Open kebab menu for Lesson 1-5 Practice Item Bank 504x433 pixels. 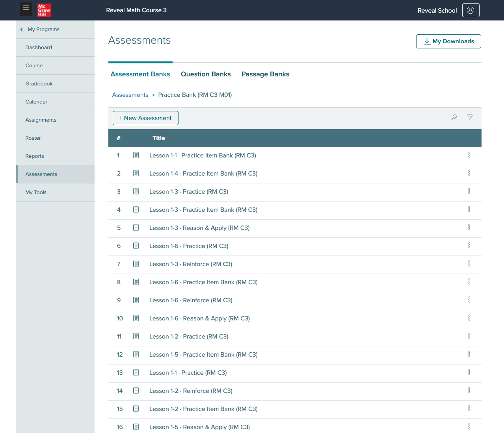[x=469, y=354]
